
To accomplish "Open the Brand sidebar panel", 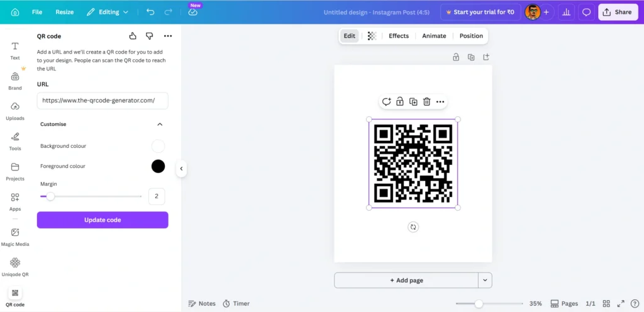I will click(x=15, y=81).
